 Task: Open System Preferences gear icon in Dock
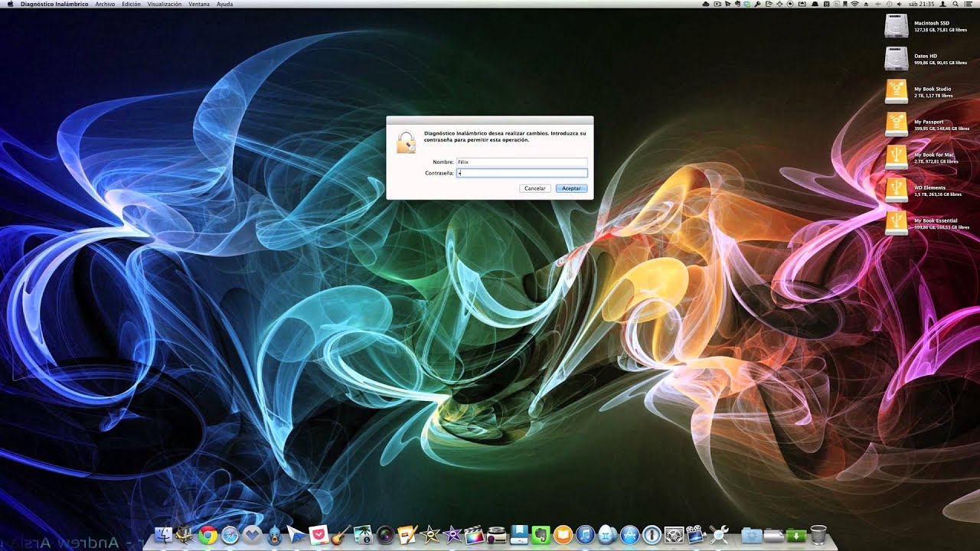(674, 535)
